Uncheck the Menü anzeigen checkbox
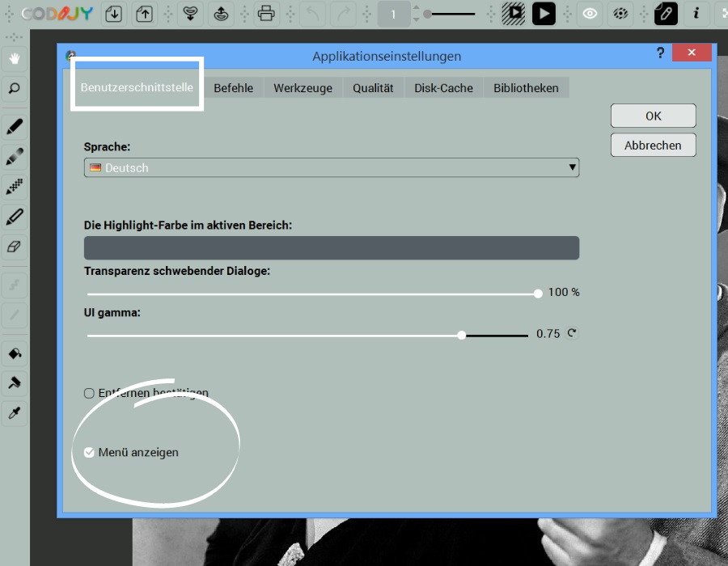728x566 pixels. click(89, 452)
